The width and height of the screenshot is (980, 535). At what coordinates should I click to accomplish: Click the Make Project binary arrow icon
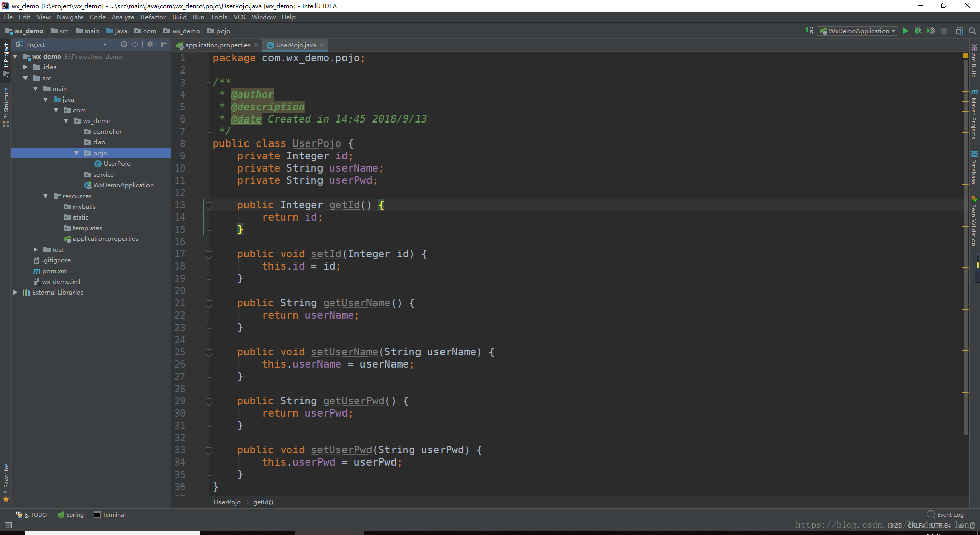[x=810, y=31]
